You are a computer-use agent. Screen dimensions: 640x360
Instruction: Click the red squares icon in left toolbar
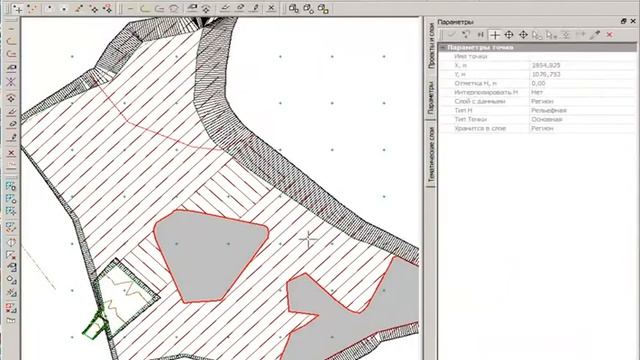(11, 308)
